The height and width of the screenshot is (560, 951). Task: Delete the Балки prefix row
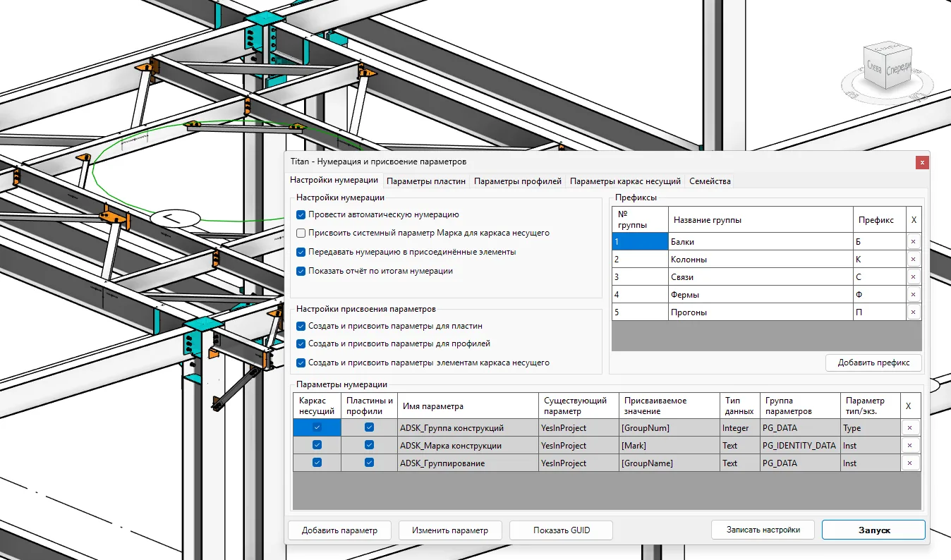coord(913,242)
